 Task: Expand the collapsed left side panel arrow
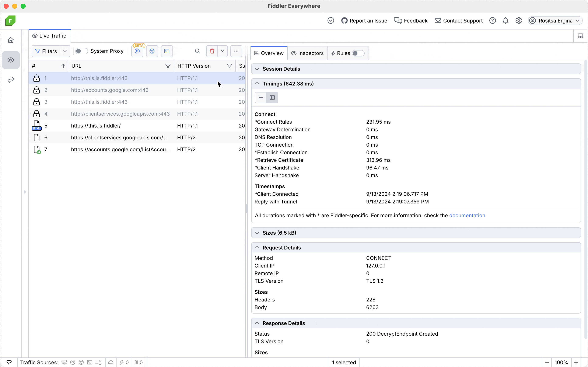(25, 192)
